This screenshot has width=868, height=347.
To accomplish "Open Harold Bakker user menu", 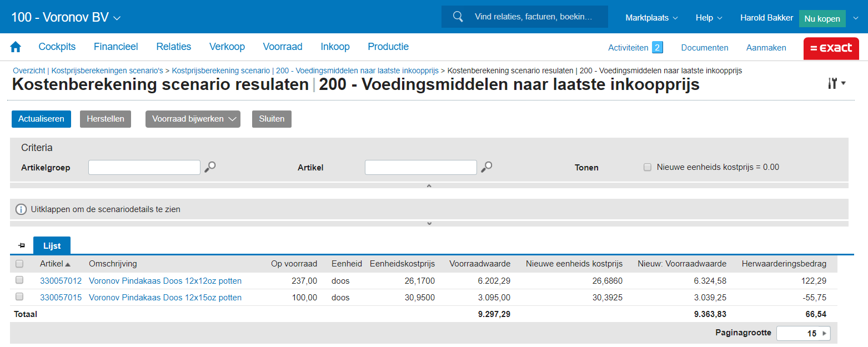I will coord(766,18).
